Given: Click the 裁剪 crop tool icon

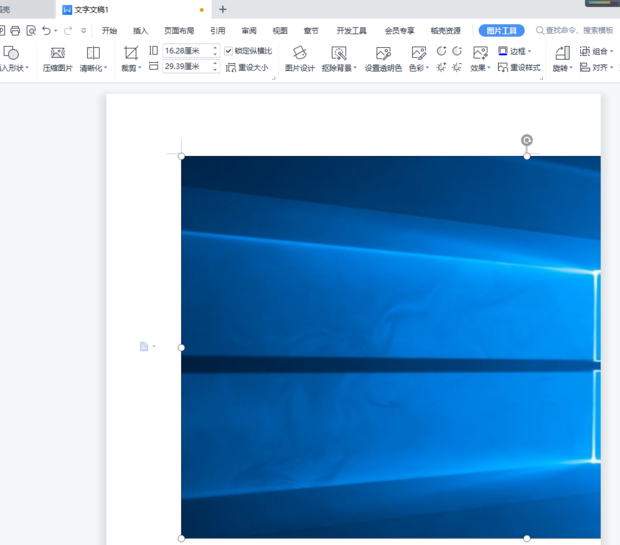Looking at the screenshot, I should 130,53.
